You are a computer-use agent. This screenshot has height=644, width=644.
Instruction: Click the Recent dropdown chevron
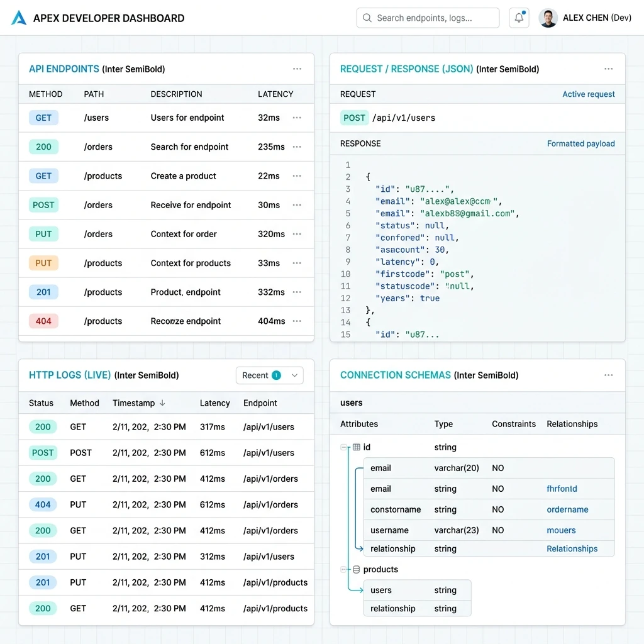(x=294, y=375)
